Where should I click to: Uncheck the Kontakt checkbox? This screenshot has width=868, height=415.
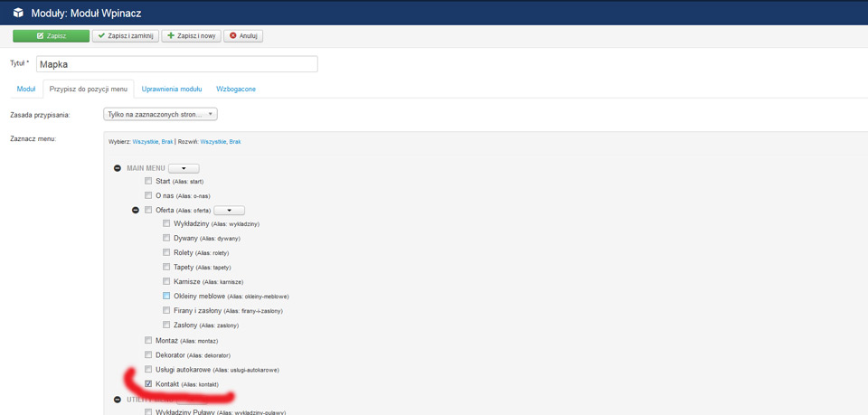(x=148, y=383)
